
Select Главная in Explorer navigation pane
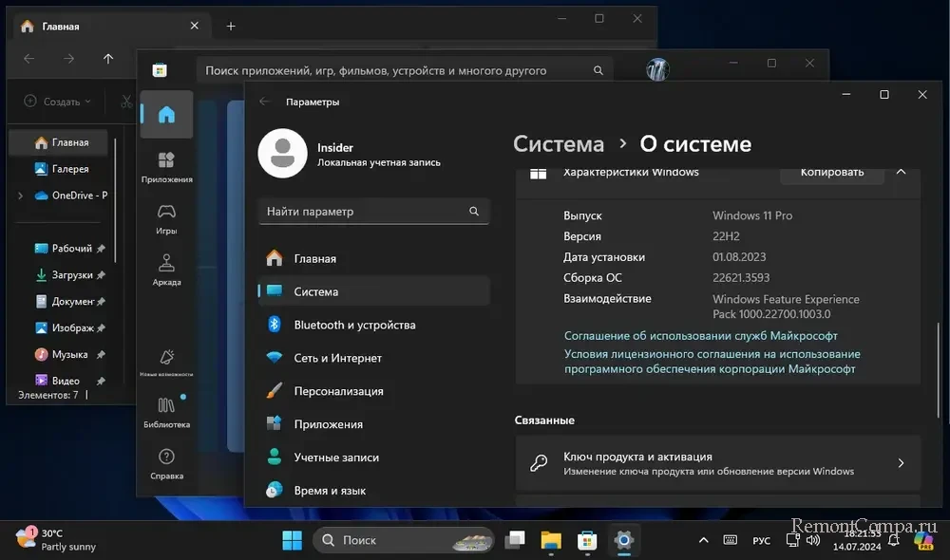59,142
